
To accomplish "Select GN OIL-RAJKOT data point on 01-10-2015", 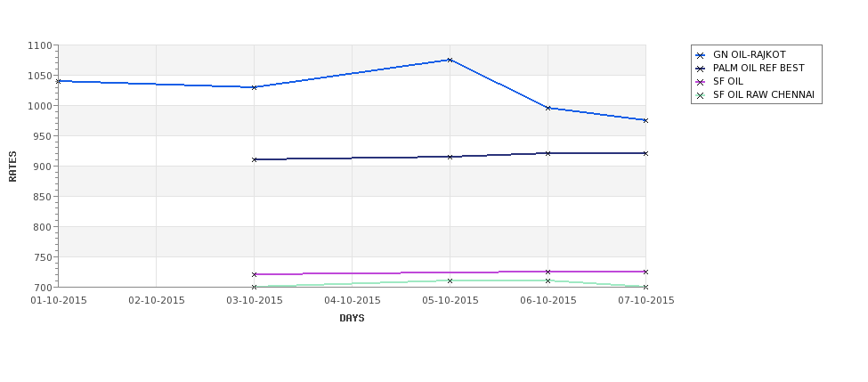I will click(58, 81).
